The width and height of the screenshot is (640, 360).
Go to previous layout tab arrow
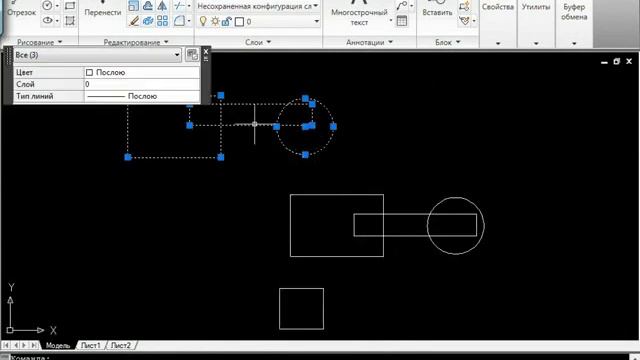coord(16,345)
